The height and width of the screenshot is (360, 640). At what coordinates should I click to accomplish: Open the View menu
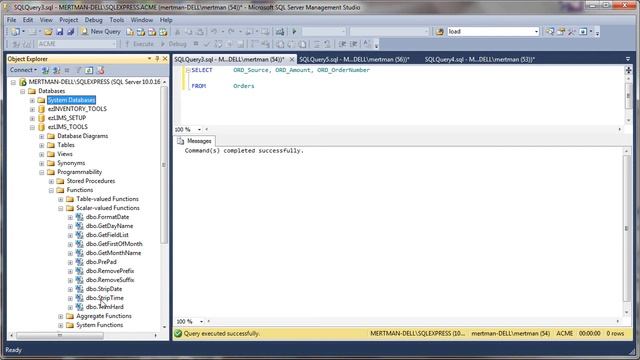point(46,20)
